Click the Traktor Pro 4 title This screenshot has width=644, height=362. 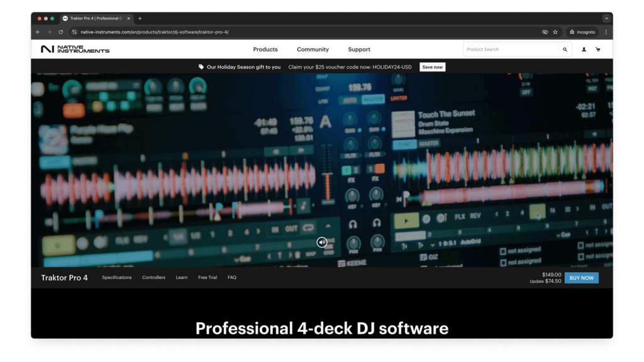[x=65, y=278]
